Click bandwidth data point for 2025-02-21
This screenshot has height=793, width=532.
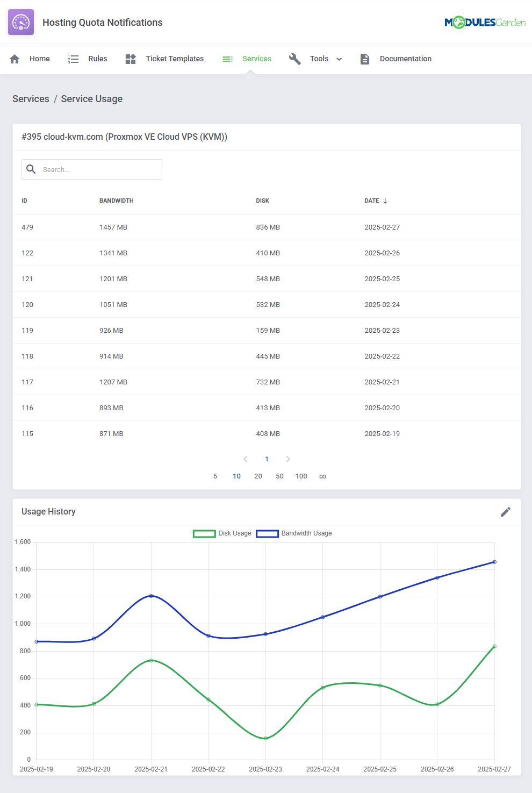151,596
